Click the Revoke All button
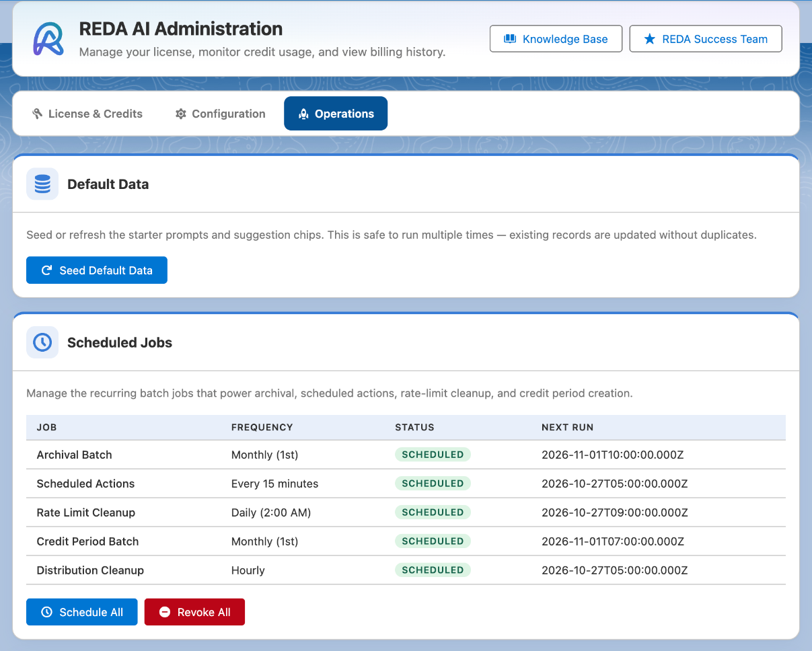 (194, 612)
